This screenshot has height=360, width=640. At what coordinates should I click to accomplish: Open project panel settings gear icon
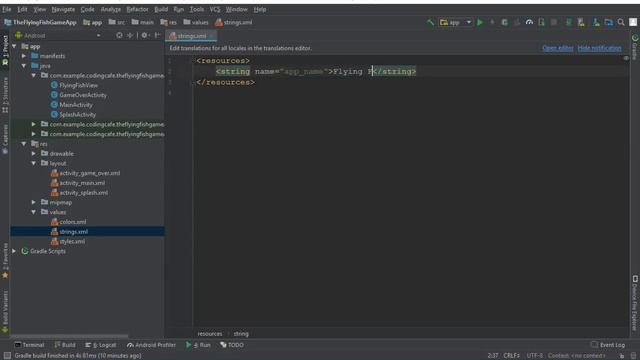[x=144, y=36]
